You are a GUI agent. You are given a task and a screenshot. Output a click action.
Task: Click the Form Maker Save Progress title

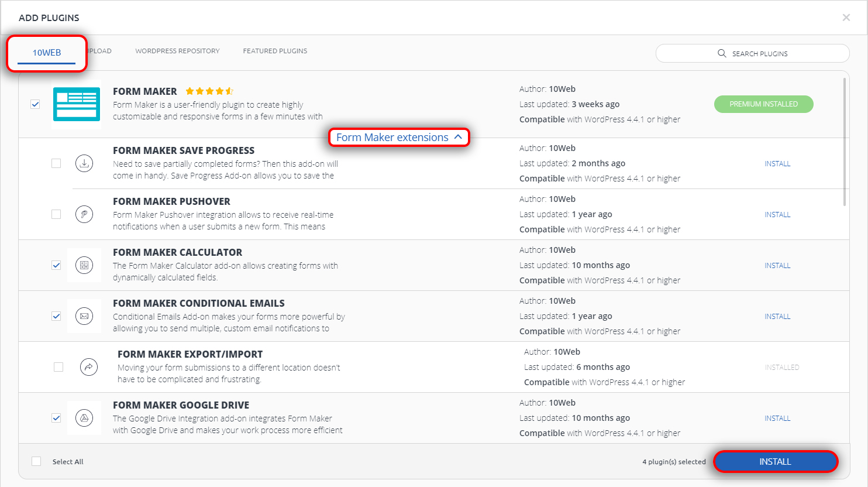[x=184, y=150]
